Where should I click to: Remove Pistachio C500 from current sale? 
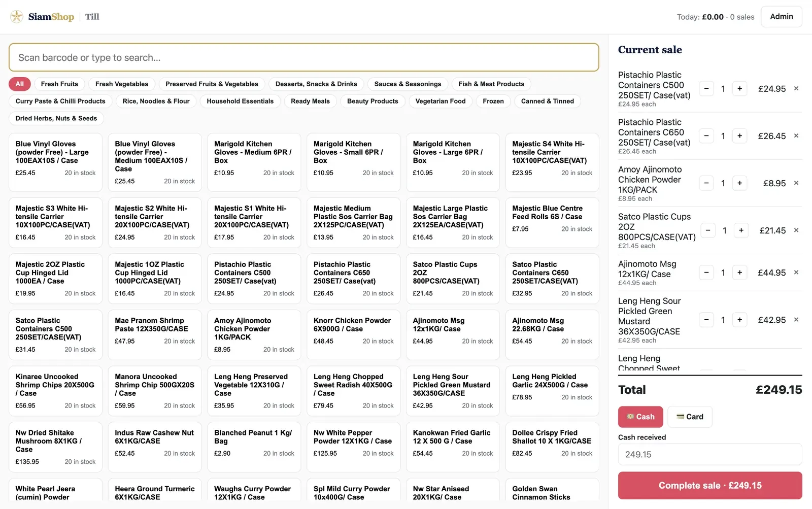click(x=796, y=88)
